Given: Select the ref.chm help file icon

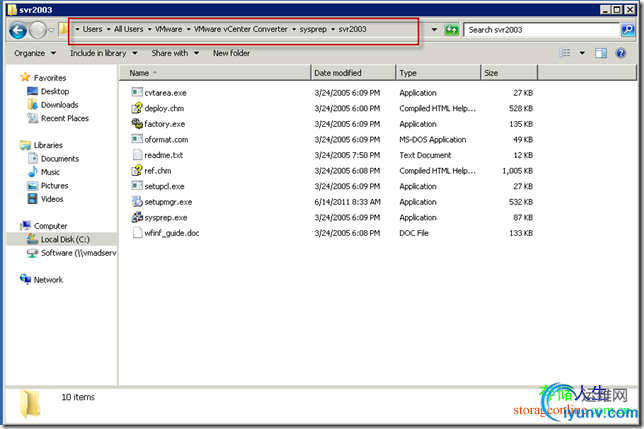Looking at the screenshot, I should pyautogui.click(x=137, y=170).
